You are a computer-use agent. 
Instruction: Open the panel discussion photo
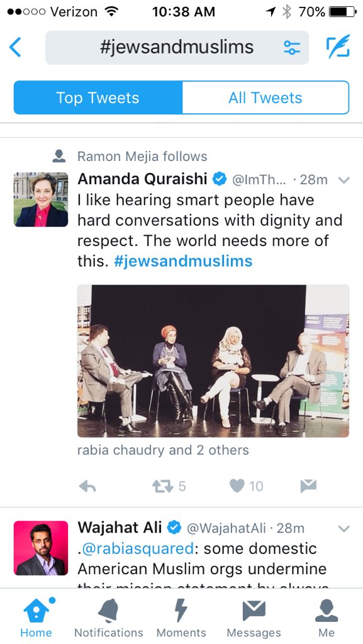(x=213, y=361)
